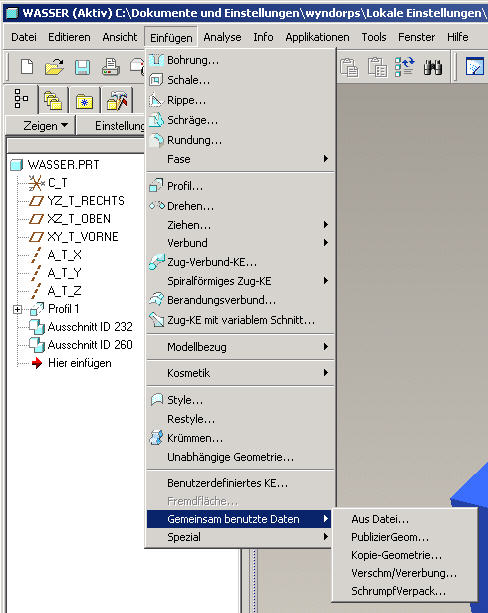The height and width of the screenshot is (613, 488).
Task: Choose Drehen... menu entry
Action: click(x=240, y=206)
